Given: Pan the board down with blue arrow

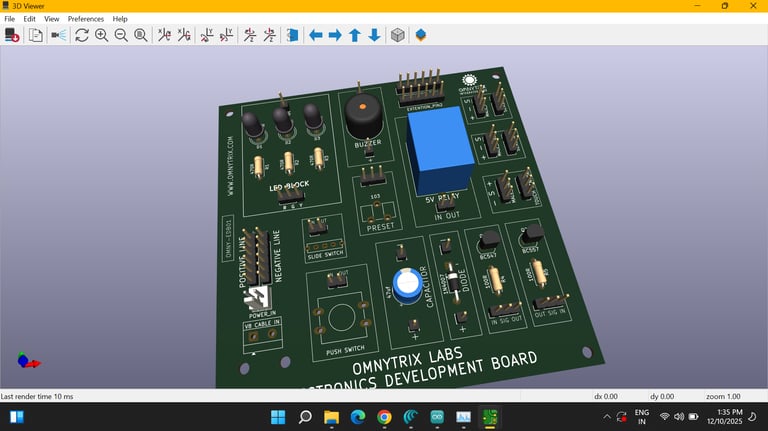Looking at the screenshot, I should [x=375, y=35].
